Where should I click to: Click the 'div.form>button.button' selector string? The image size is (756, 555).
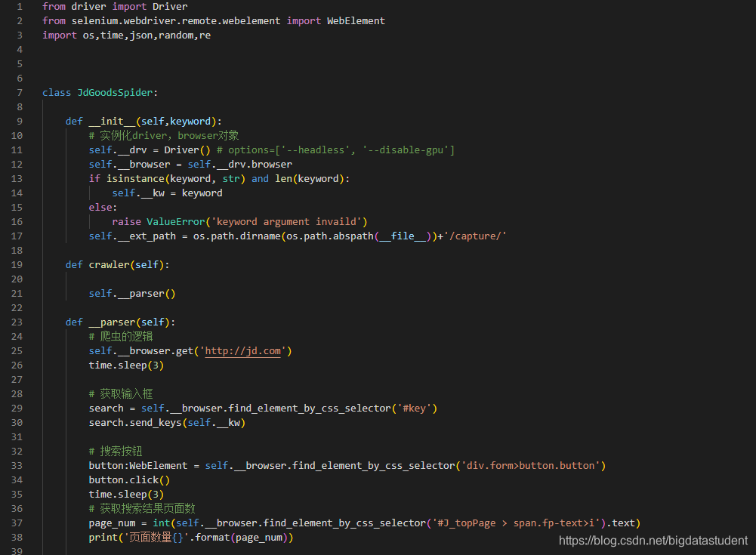[x=530, y=466]
